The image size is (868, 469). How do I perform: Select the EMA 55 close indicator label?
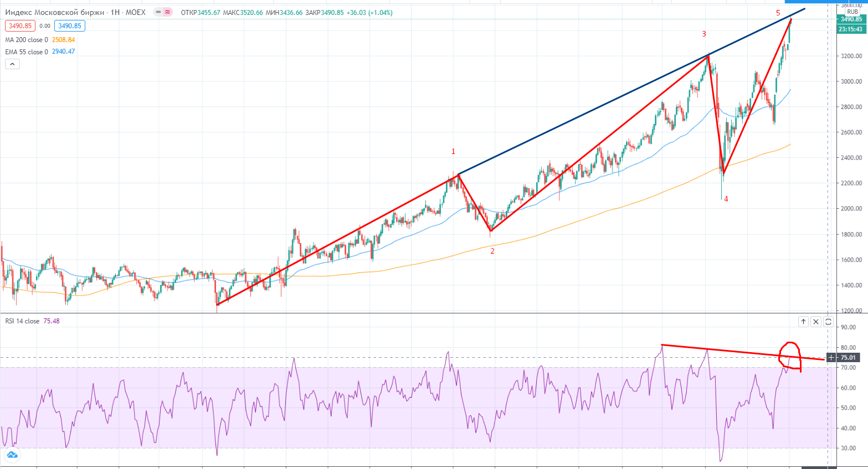pos(27,51)
